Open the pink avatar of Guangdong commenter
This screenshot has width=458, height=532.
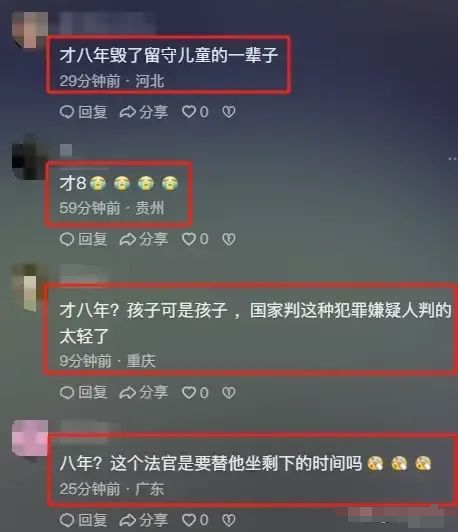tap(30, 439)
